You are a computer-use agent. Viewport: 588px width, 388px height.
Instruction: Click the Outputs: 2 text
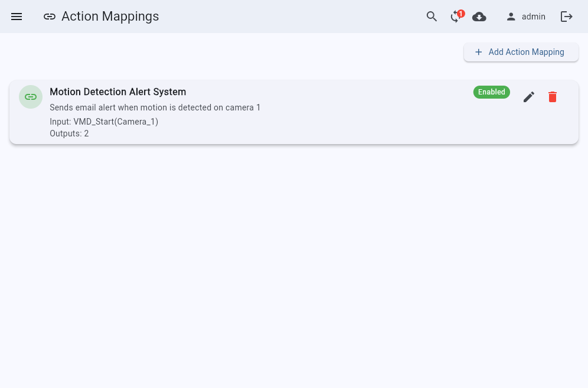pos(69,133)
